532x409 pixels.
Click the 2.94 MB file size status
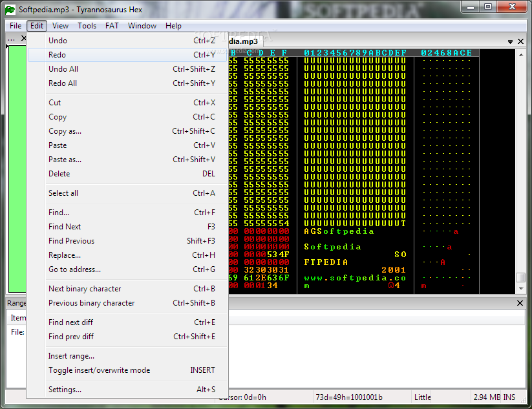(x=487, y=397)
